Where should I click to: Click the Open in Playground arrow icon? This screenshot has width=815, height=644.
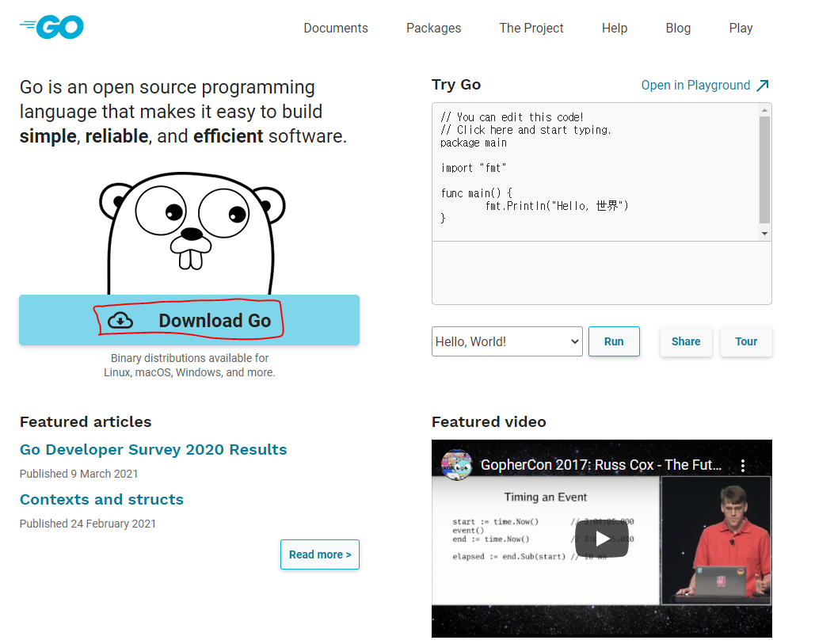pos(763,86)
